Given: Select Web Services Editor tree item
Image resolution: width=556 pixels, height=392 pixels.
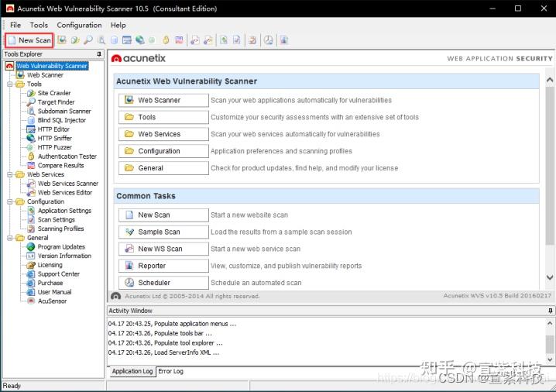Looking at the screenshot, I should tap(65, 193).
